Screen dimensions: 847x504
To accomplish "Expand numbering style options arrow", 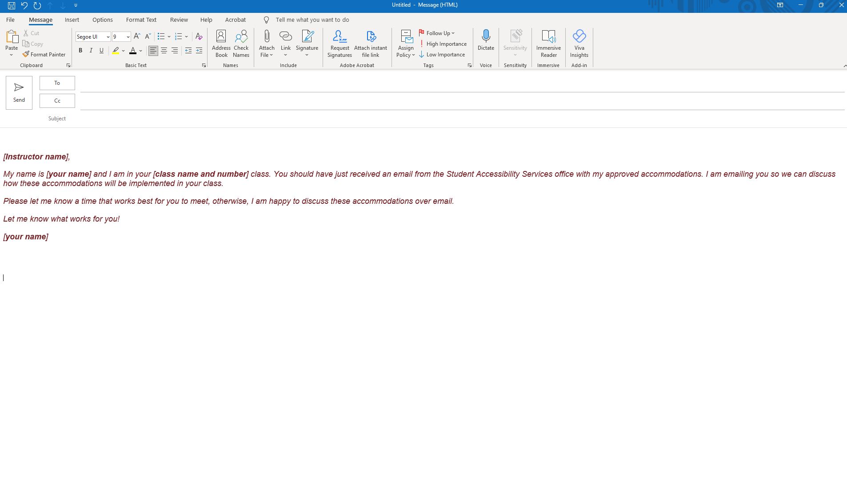I will (x=186, y=36).
